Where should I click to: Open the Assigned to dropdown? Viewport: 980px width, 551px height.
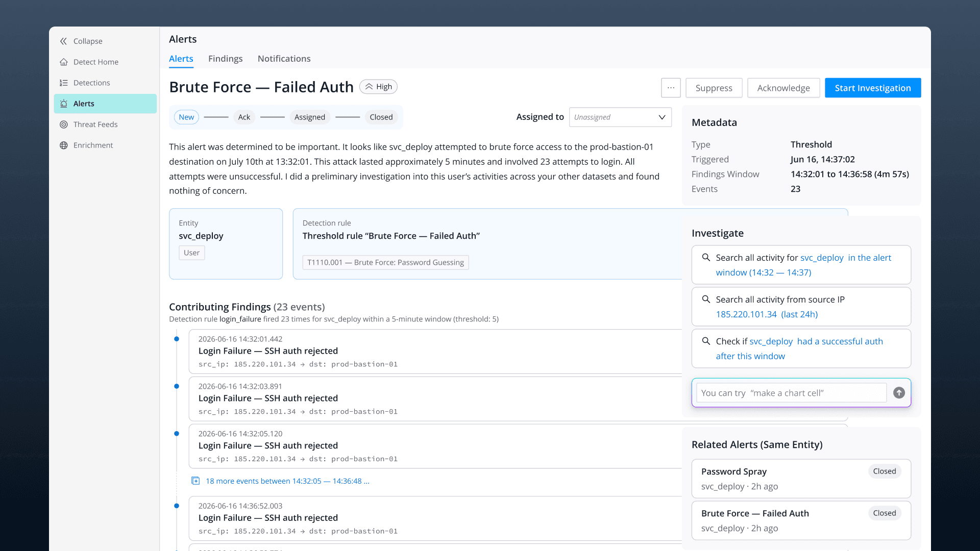click(x=620, y=117)
